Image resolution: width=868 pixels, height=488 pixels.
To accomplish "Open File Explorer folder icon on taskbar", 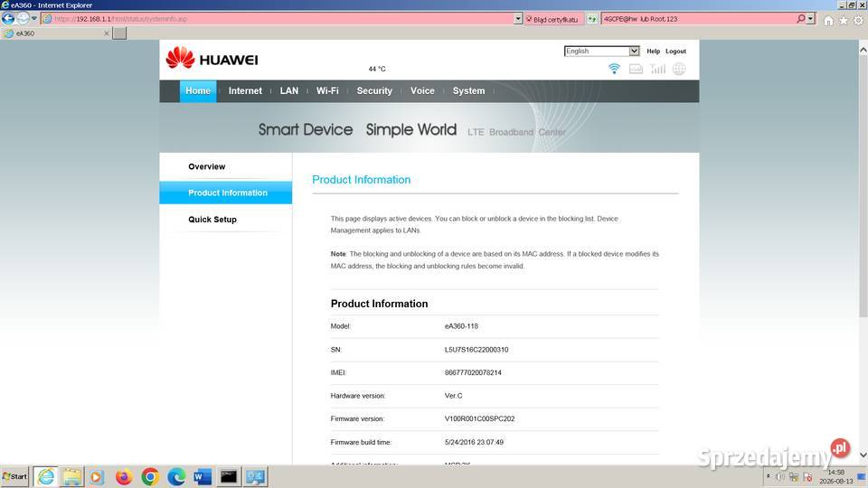I will point(72,476).
